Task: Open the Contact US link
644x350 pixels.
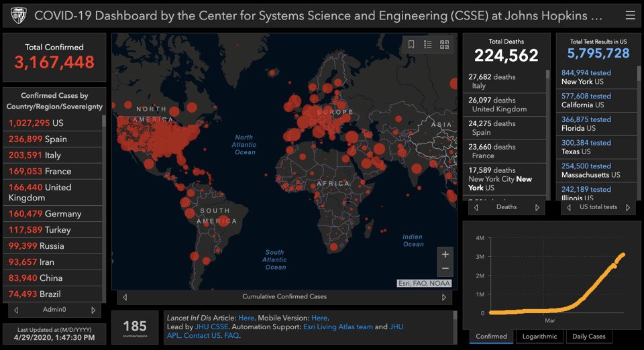Action: [202, 336]
